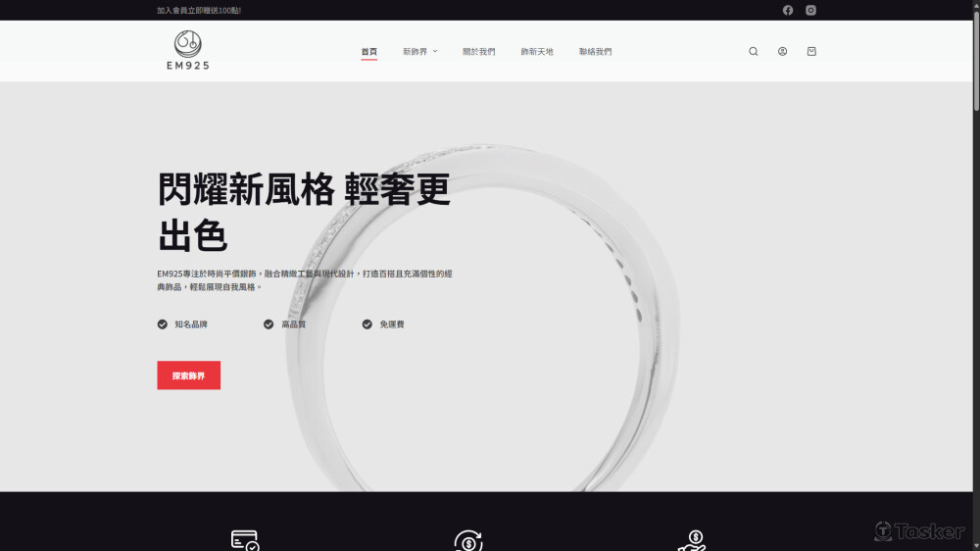
Task: Click the 知名品牌 checkmark item
Action: point(183,325)
